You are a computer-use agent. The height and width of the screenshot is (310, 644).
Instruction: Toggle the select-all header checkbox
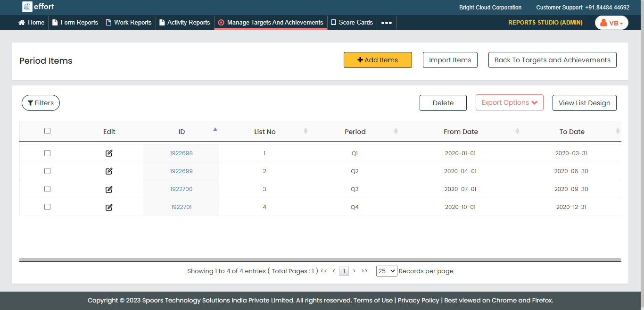point(47,131)
